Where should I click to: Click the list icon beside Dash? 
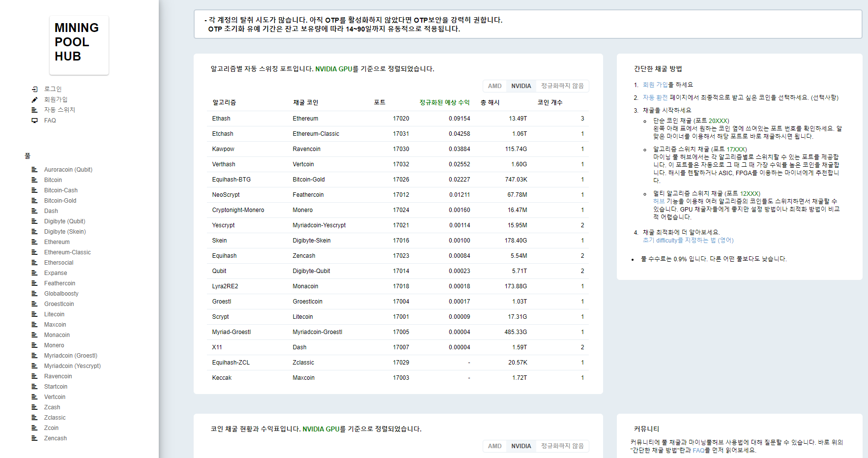coord(34,211)
